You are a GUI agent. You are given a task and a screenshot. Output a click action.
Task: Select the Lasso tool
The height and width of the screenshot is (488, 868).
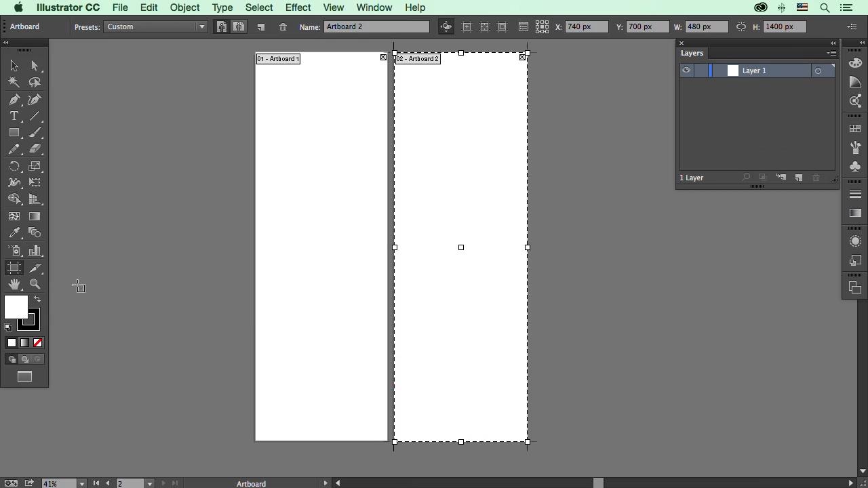pos(35,82)
